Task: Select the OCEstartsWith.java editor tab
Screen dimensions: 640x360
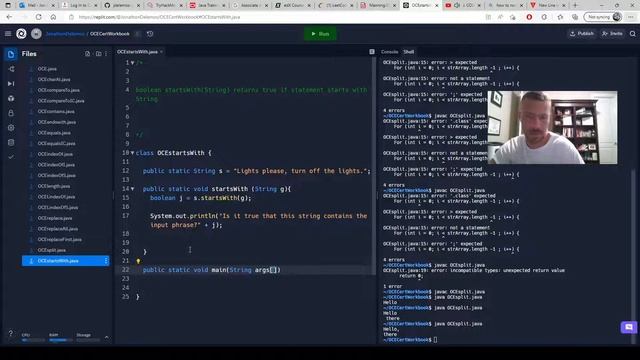Action: pyautogui.click(x=137, y=52)
